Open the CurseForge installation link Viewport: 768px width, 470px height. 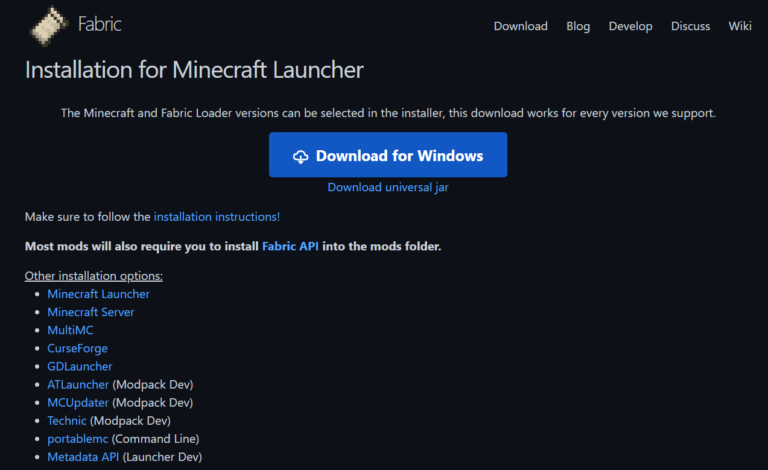point(77,348)
